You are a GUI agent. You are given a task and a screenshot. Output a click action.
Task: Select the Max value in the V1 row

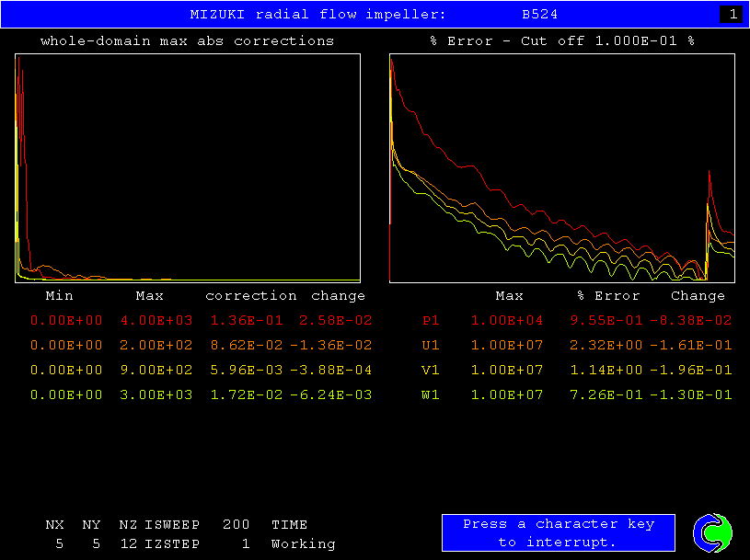pos(507,370)
